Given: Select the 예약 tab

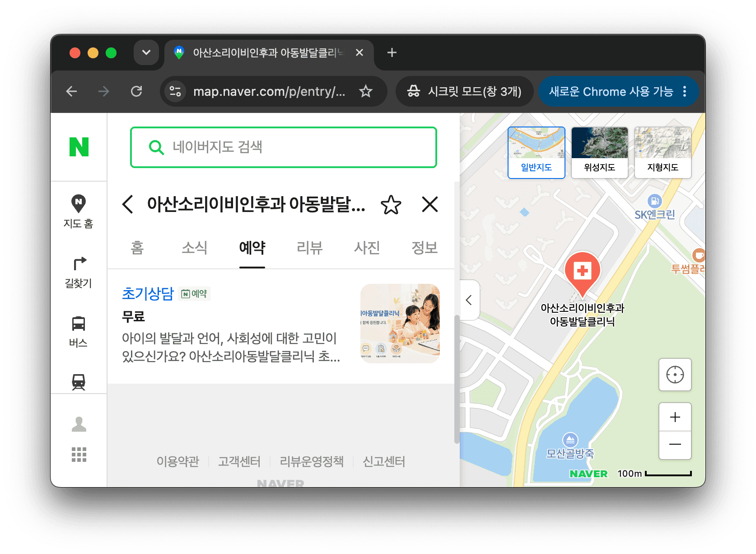Looking at the screenshot, I should [x=252, y=248].
